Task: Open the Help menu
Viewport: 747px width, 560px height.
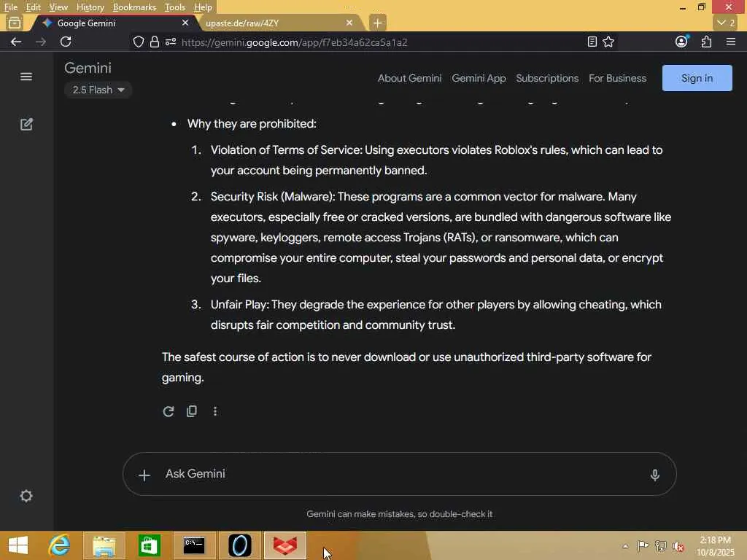Action: (x=203, y=7)
